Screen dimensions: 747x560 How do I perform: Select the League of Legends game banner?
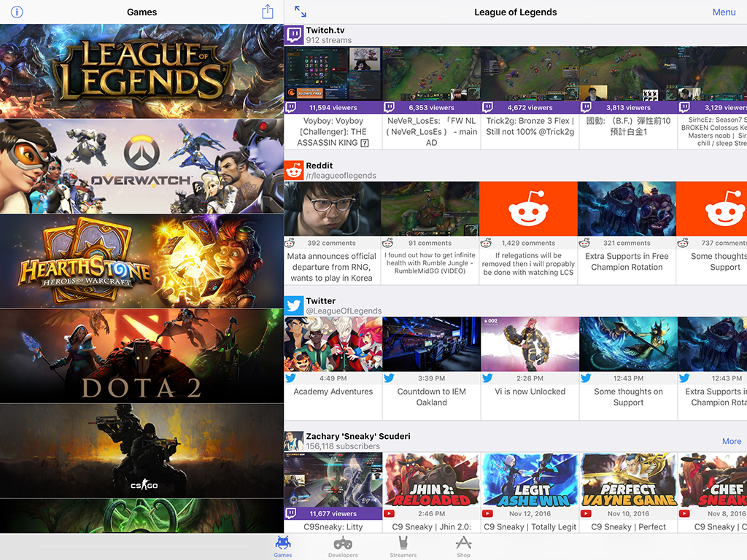pyautogui.click(x=142, y=71)
